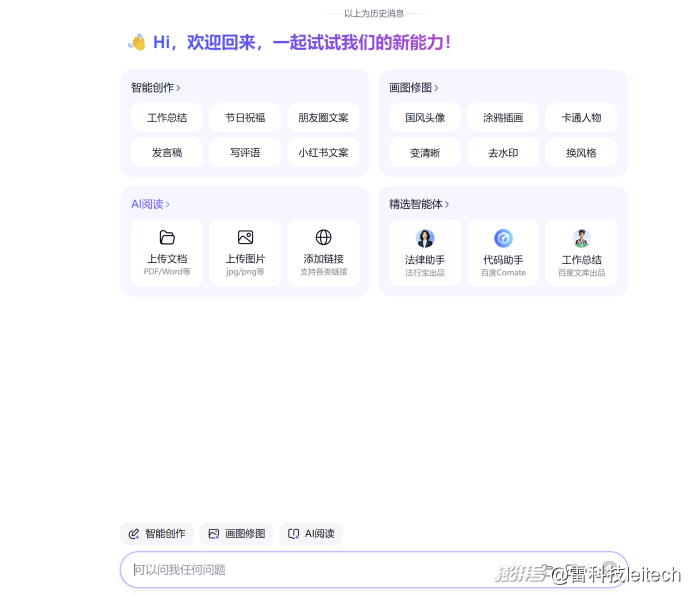Click the folder icon for 上传文档

click(x=167, y=237)
